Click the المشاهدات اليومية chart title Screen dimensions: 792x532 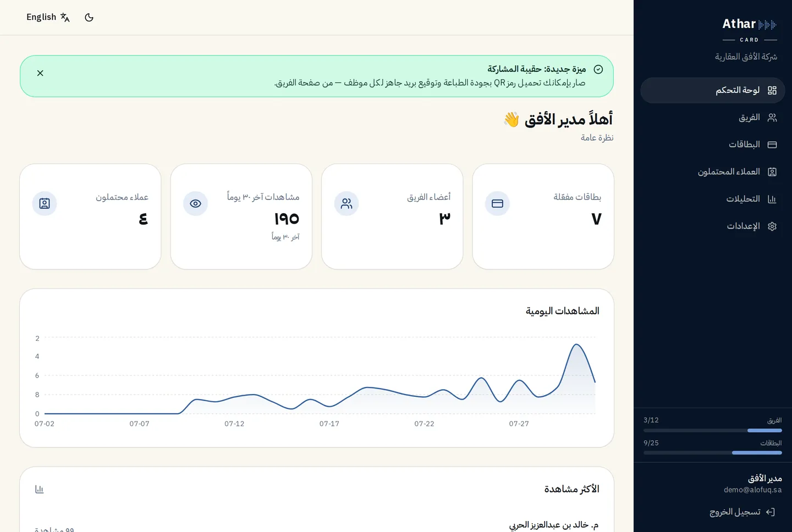point(563,311)
